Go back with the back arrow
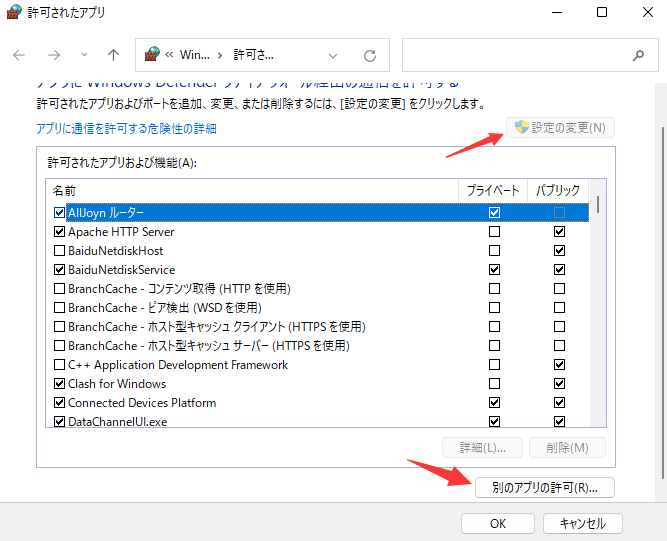This screenshot has height=541, width=667. [x=19, y=55]
